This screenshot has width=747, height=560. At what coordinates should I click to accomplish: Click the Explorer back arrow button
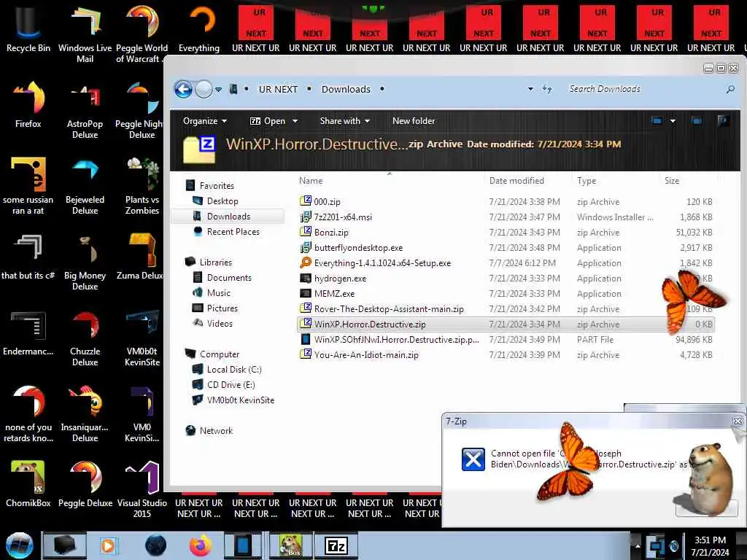183,89
